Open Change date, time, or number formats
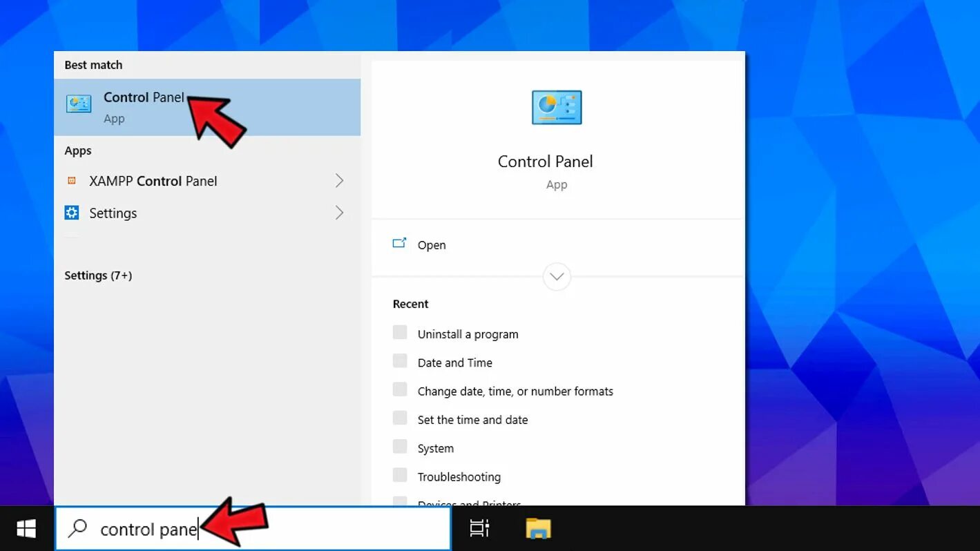Screen dimensions: 980x551 pyautogui.click(x=515, y=391)
